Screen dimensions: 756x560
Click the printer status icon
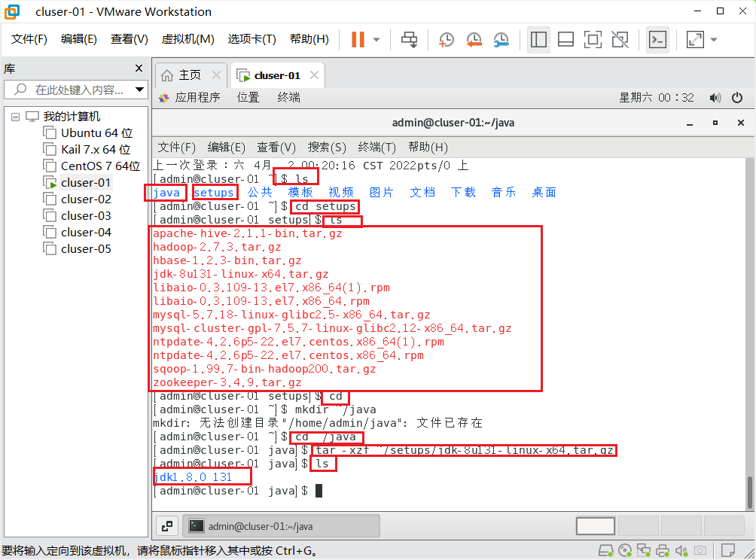(663, 550)
